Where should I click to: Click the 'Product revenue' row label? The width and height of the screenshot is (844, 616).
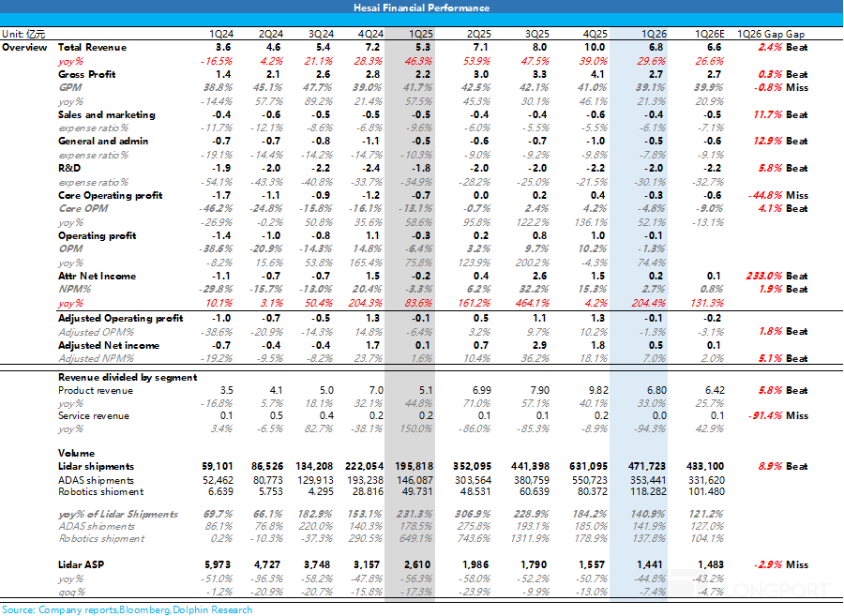(x=96, y=391)
